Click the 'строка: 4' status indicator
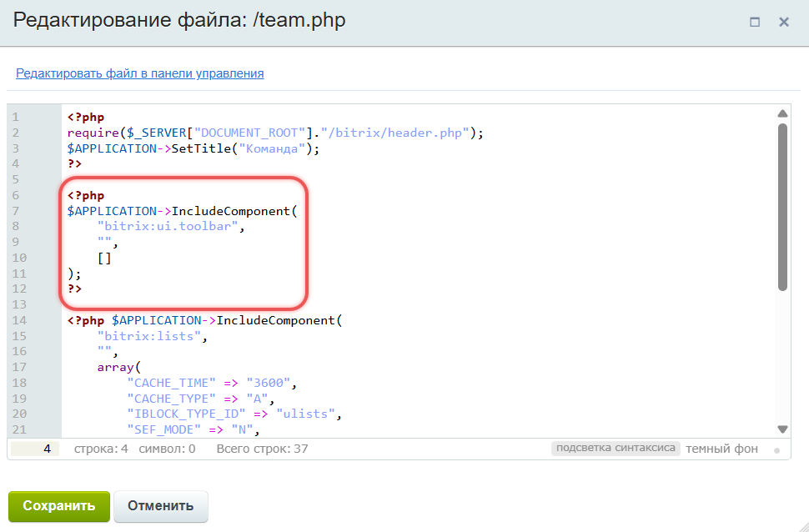The image size is (809, 532). click(101, 449)
